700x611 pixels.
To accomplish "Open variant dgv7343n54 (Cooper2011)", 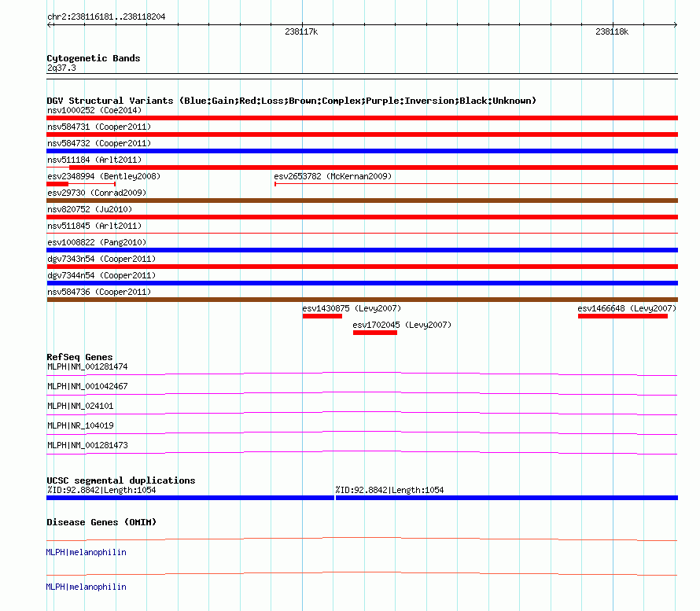I will click(x=101, y=259).
